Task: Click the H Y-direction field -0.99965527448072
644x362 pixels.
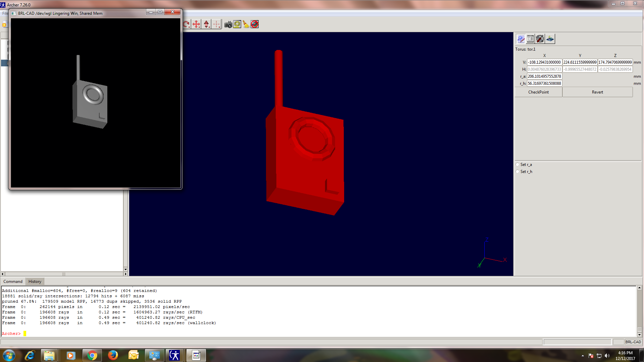Action: coord(580,69)
